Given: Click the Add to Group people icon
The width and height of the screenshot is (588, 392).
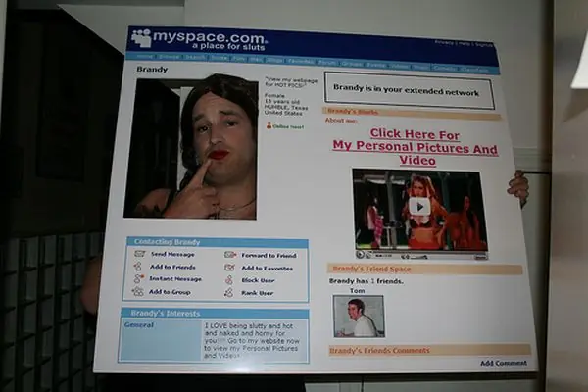Looking at the screenshot, I should click(137, 291).
